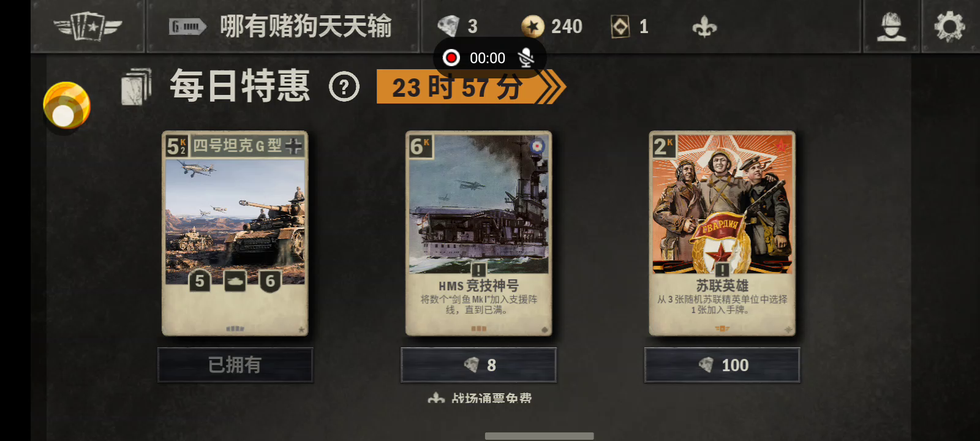Open the card ticket counter
The height and width of the screenshot is (441, 980).
pyautogui.click(x=630, y=26)
